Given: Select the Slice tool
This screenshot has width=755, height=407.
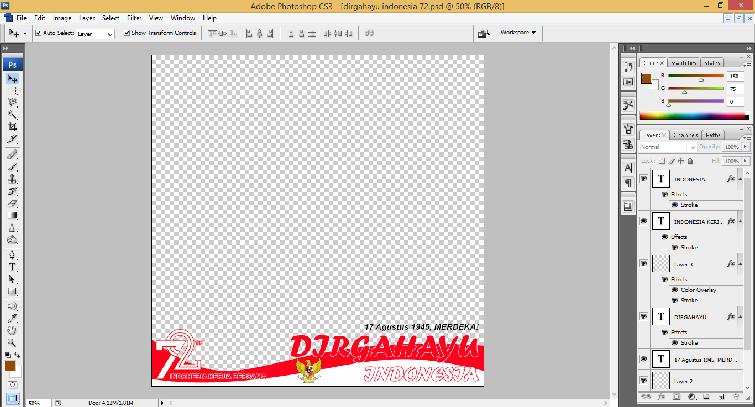Looking at the screenshot, I should point(13,139).
